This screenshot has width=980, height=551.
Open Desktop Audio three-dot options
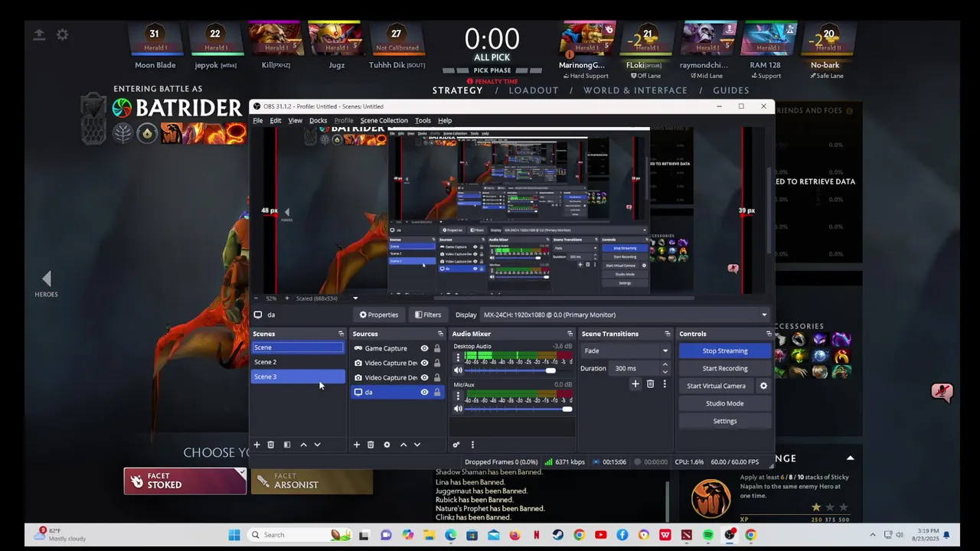pyautogui.click(x=458, y=357)
